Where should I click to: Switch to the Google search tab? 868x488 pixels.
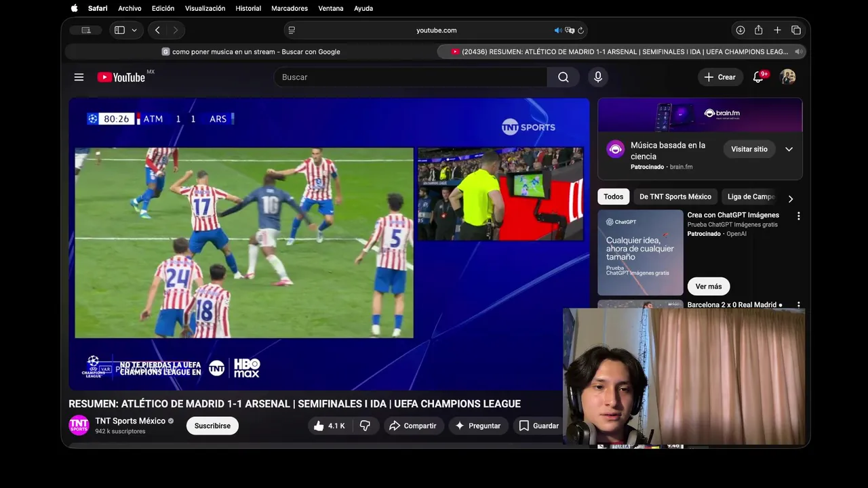point(251,52)
